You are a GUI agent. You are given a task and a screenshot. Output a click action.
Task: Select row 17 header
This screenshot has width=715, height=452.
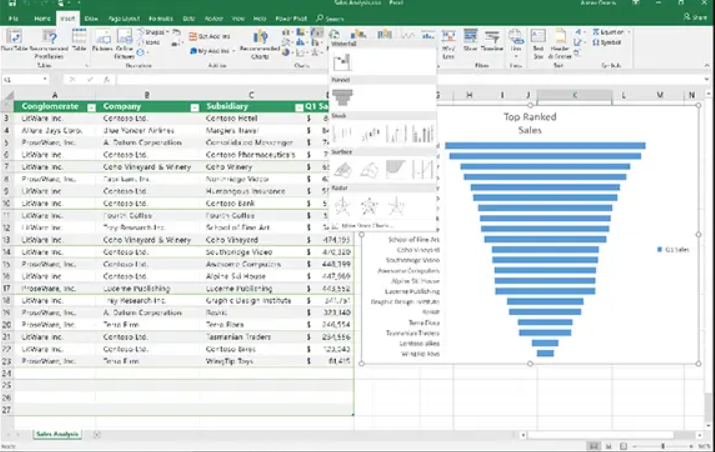(7, 288)
